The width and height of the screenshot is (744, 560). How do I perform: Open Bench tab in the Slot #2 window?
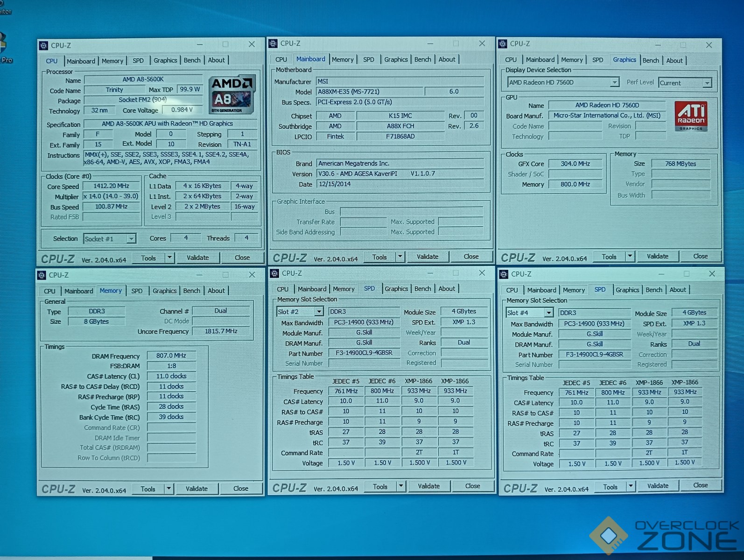pyautogui.click(x=423, y=289)
